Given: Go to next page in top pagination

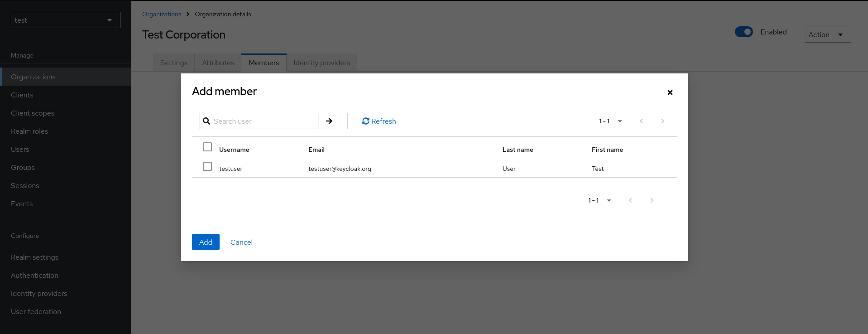Looking at the screenshot, I should pos(662,121).
